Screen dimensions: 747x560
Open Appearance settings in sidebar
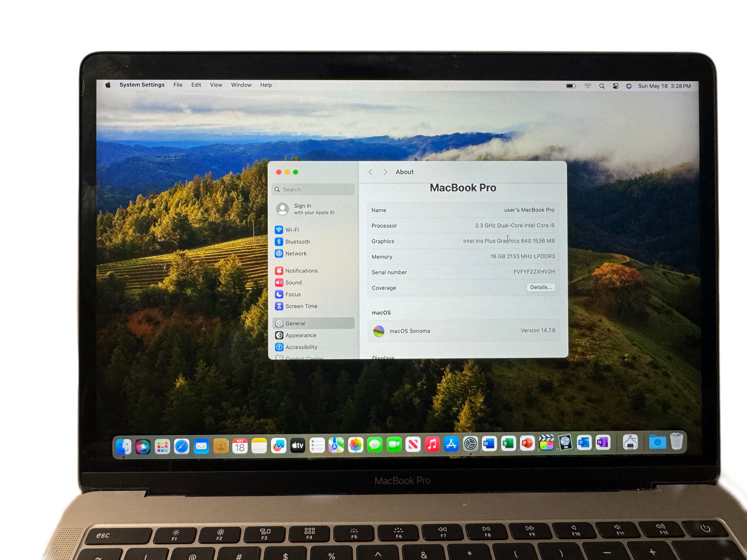[x=313, y=335]
